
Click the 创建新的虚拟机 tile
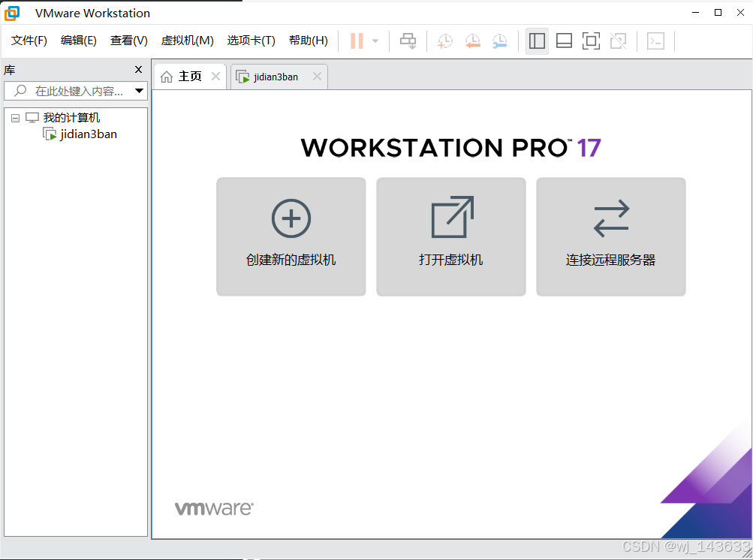pos(291,236)
